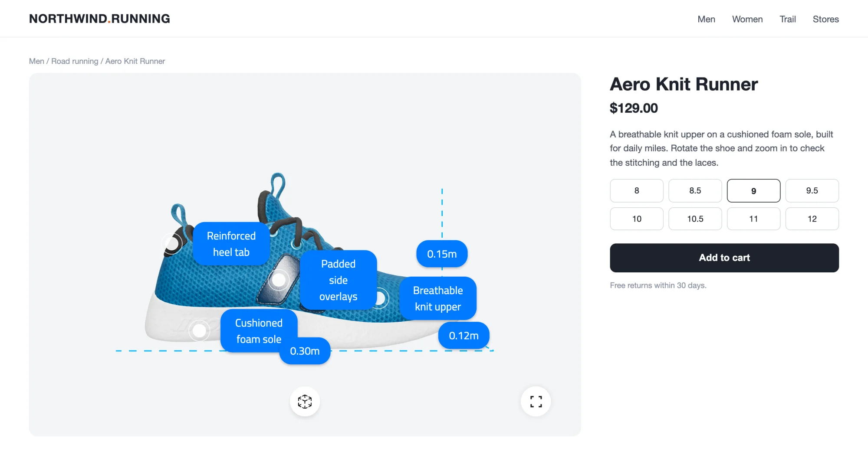The height and width of the screenshot is (458, 868).
Task: Pick size 10.5
Action: (695, 219)
